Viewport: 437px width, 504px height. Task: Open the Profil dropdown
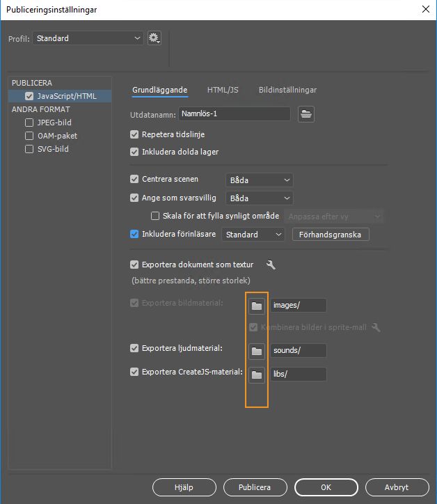point(88,38)
